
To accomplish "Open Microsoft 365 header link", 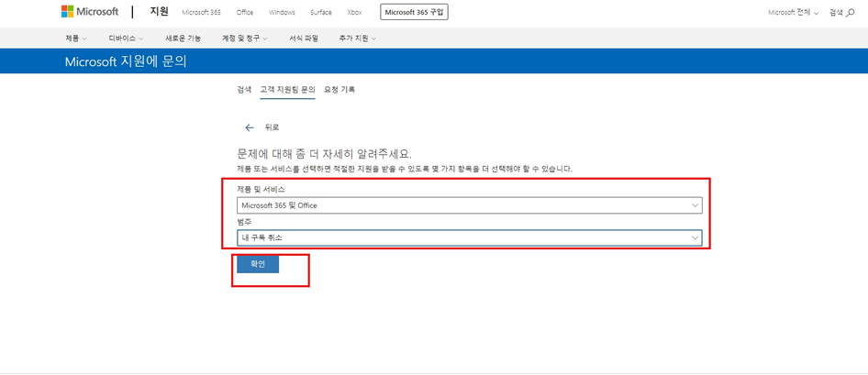I will (201, 12).
